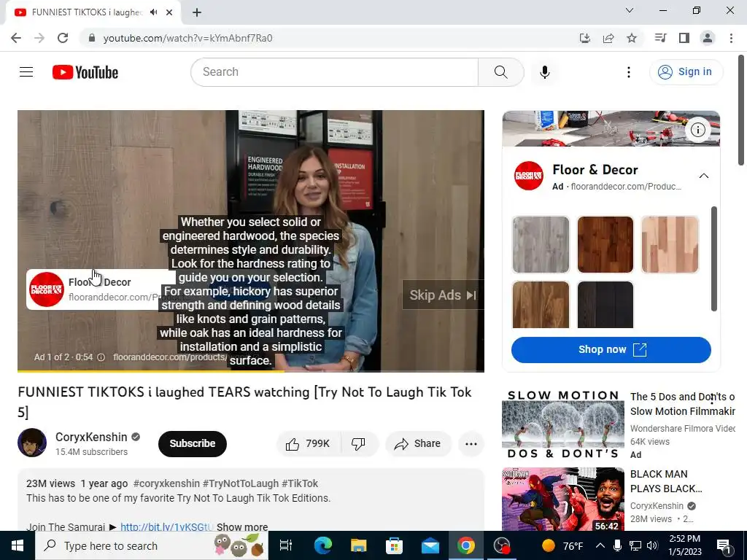The height and width of the screenshot is (560, 747).
Task: Click the Share button
Action: [418, 444]
